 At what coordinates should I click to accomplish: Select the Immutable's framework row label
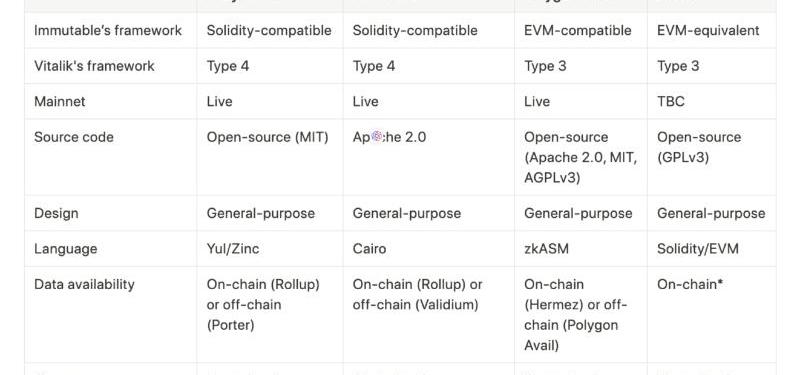pos(108,31)
